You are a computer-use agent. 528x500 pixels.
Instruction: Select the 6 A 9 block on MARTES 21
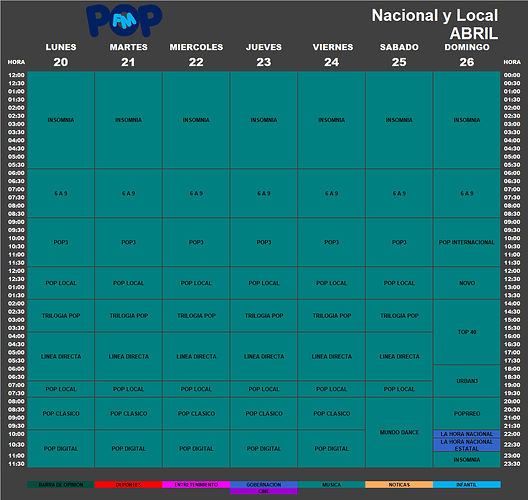tap(128, 193)
